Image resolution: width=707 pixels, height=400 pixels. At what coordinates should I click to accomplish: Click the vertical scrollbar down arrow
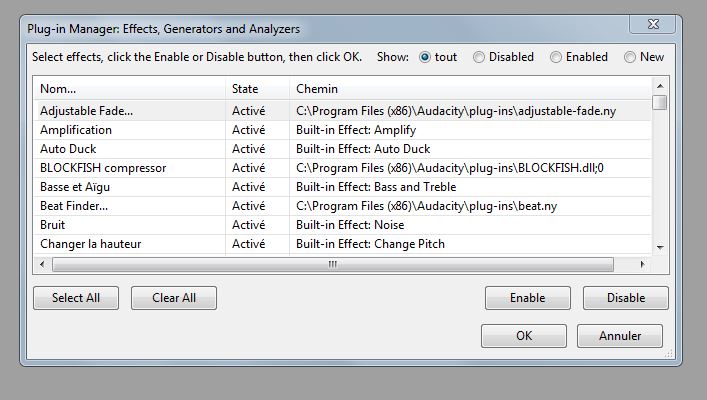[660, 247]
